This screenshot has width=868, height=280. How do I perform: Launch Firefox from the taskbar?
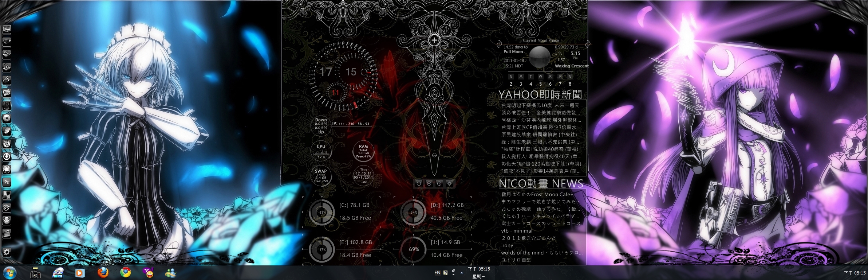[103, 273]
